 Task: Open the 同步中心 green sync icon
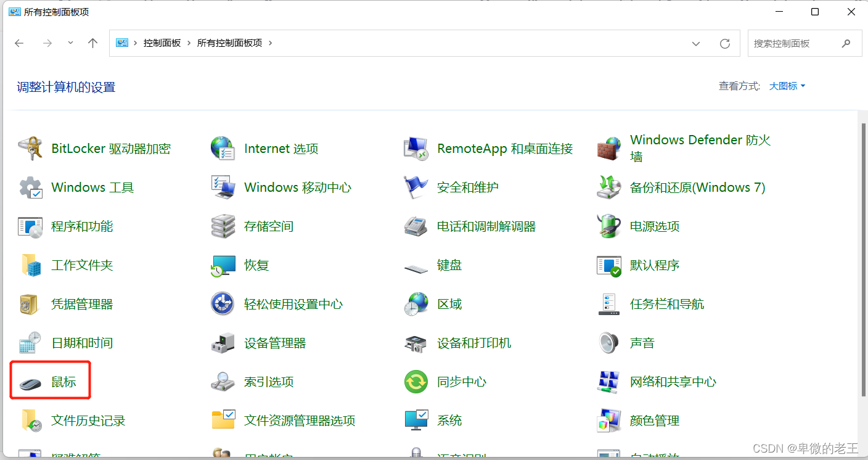click(416, 382)
